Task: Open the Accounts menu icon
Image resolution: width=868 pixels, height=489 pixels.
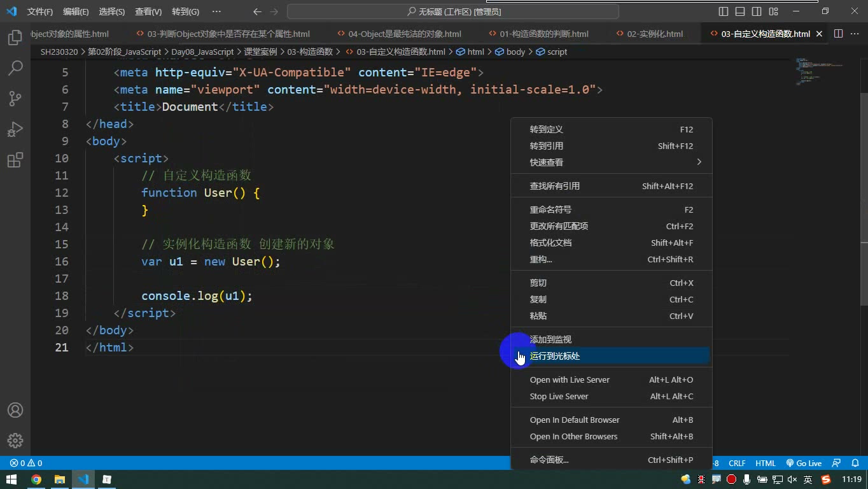Action: click(x=15, y=410)
